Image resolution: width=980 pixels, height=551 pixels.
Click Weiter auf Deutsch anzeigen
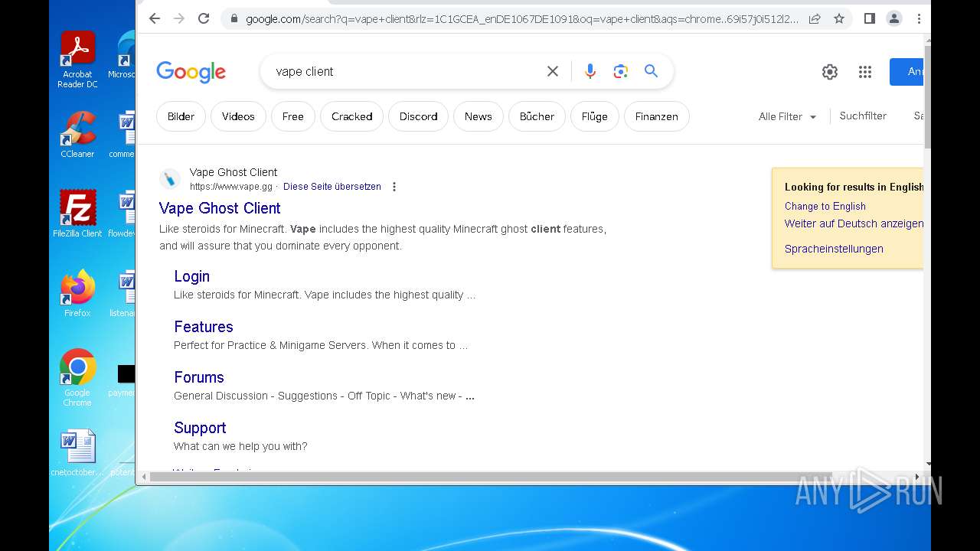[854, 223]
